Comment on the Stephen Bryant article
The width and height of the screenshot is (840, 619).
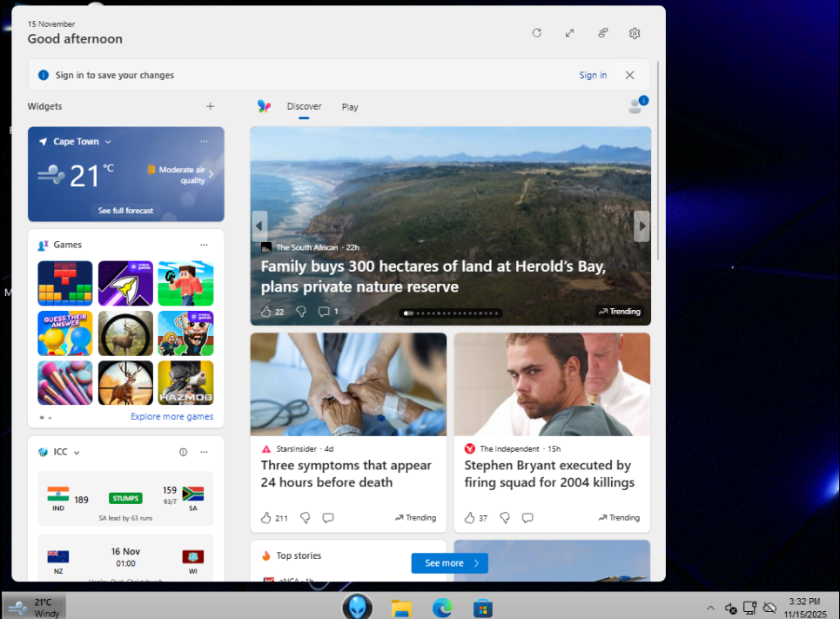(528, 518)
